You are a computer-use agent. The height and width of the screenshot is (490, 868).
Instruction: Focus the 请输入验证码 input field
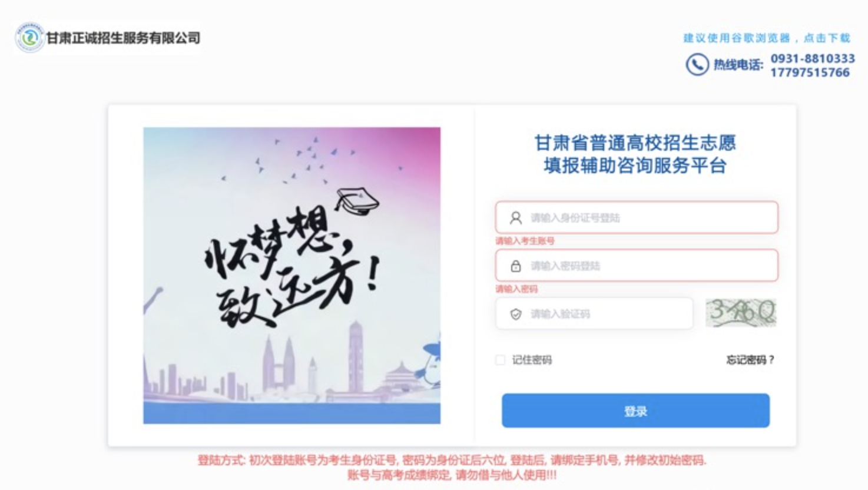[x=594, y=313]
